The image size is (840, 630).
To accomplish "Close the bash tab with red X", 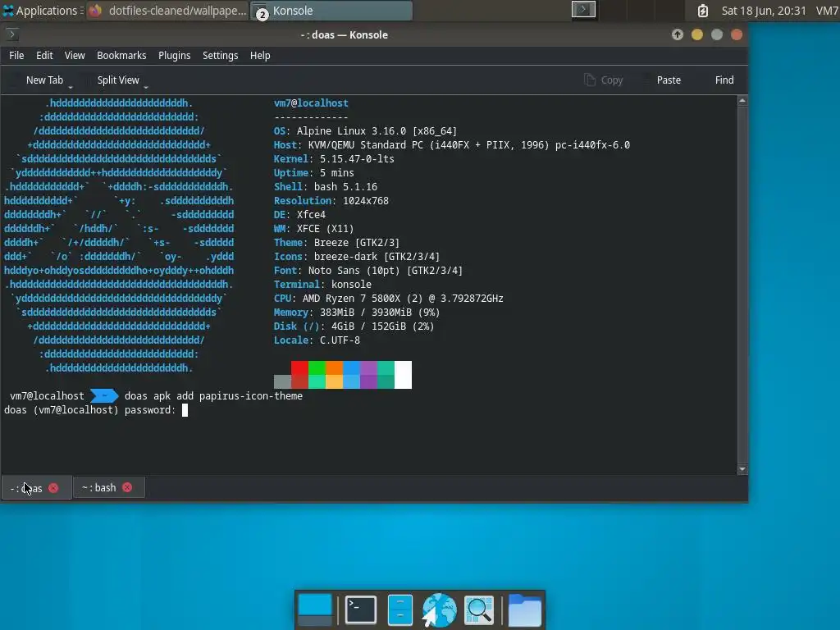I will [x=127, y=487].
